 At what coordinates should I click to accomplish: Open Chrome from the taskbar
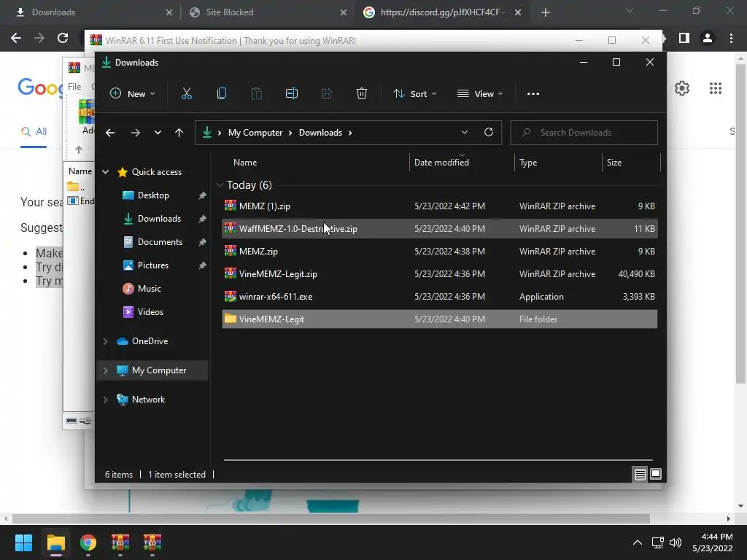point(88,542)
